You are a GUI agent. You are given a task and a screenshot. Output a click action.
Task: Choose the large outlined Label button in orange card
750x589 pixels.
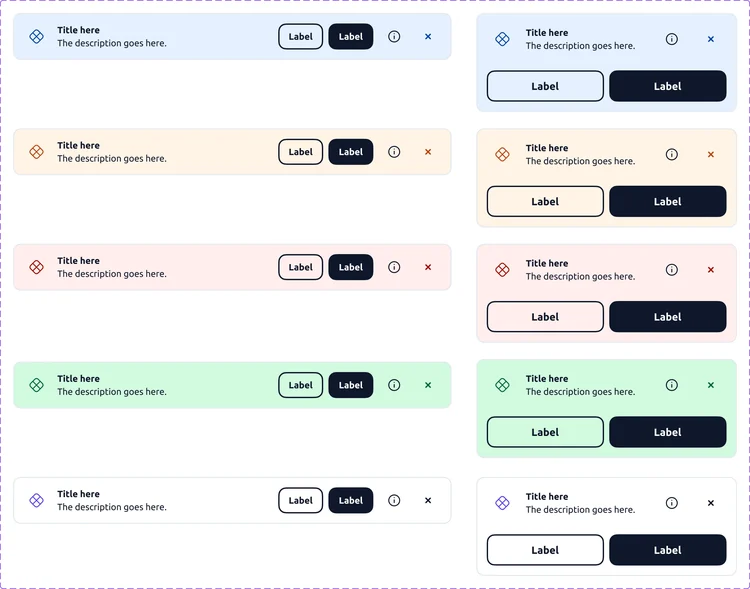tap(545, 201)
